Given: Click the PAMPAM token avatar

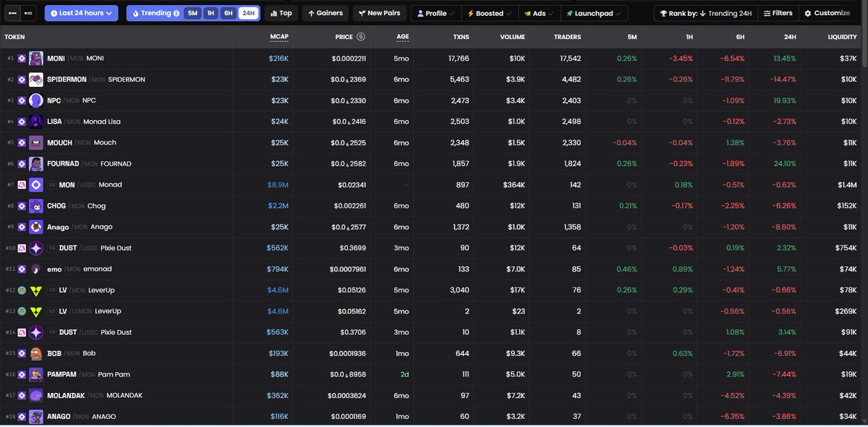Looking at the screenshot, I should (x=36, y=374).
